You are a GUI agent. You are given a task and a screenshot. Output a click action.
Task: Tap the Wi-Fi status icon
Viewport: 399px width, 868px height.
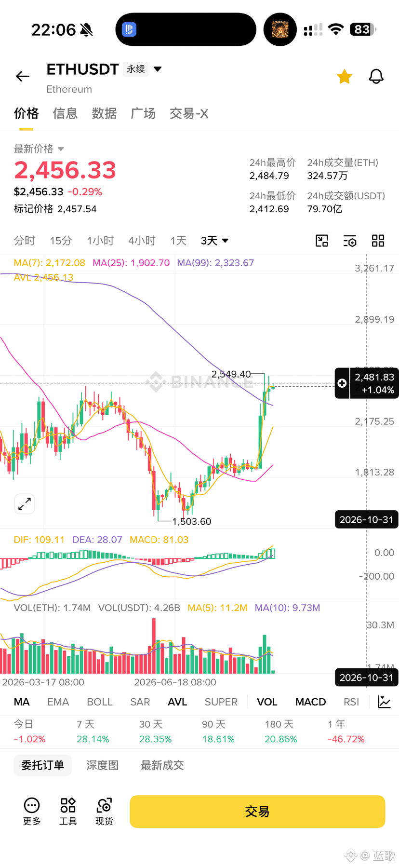[336, 29]
